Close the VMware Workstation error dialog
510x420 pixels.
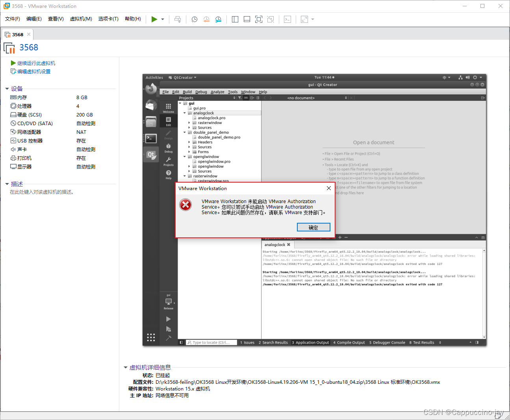coord(329,188)
